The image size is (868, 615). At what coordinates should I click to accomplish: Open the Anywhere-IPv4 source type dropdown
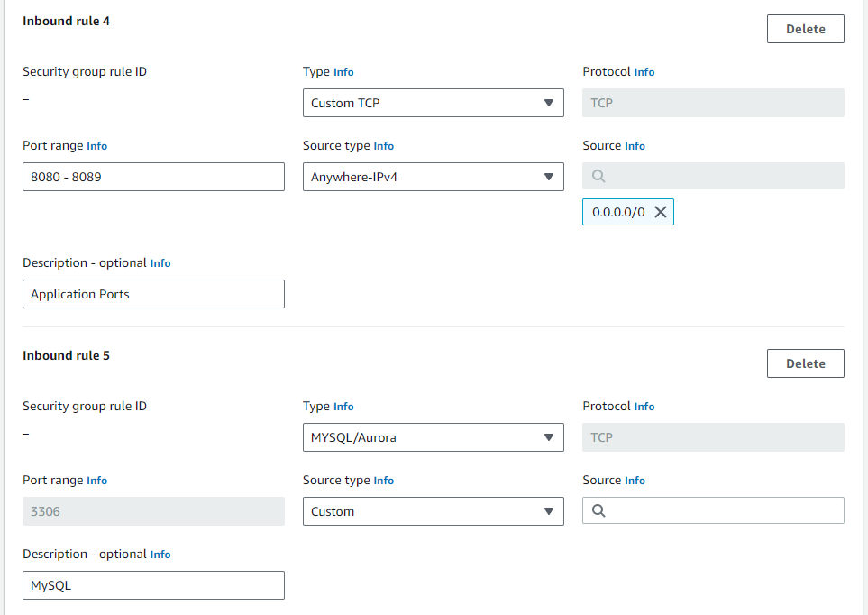coord(433,177)
